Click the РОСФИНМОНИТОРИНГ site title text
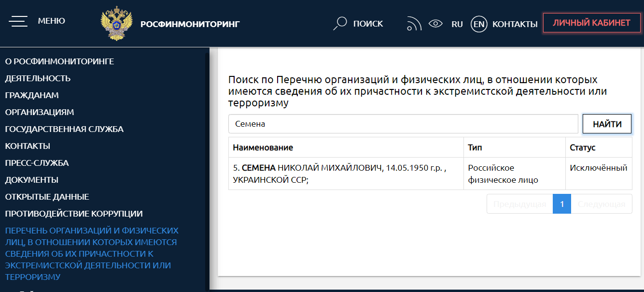This screenshot has height=292, width=644. (x=190, y=24)
